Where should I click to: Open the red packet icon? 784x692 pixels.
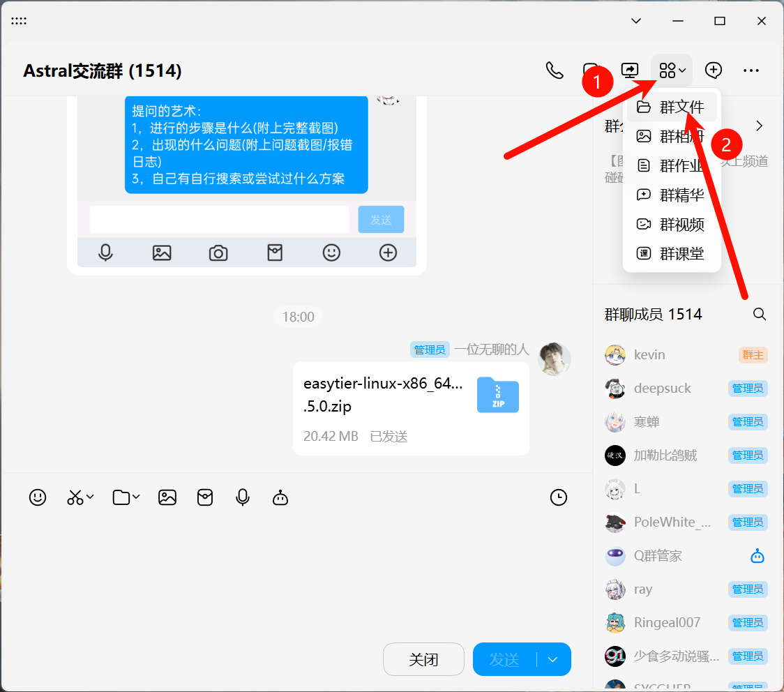point(204,497)
